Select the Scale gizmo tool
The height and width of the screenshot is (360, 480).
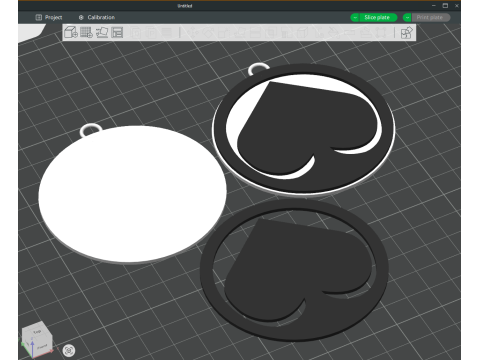click(x=224, y=32)
